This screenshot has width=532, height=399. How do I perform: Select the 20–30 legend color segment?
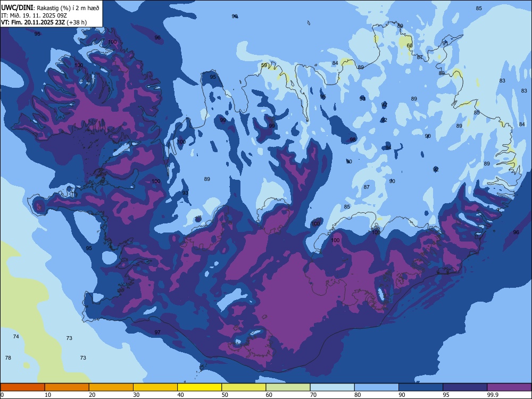click(x=111, y=387)
